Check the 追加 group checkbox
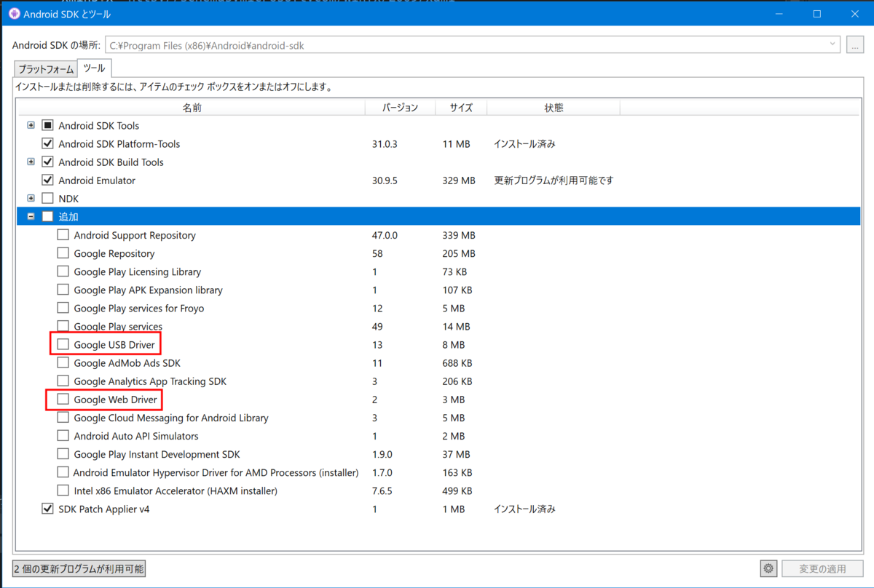 (x=48, y=216)
